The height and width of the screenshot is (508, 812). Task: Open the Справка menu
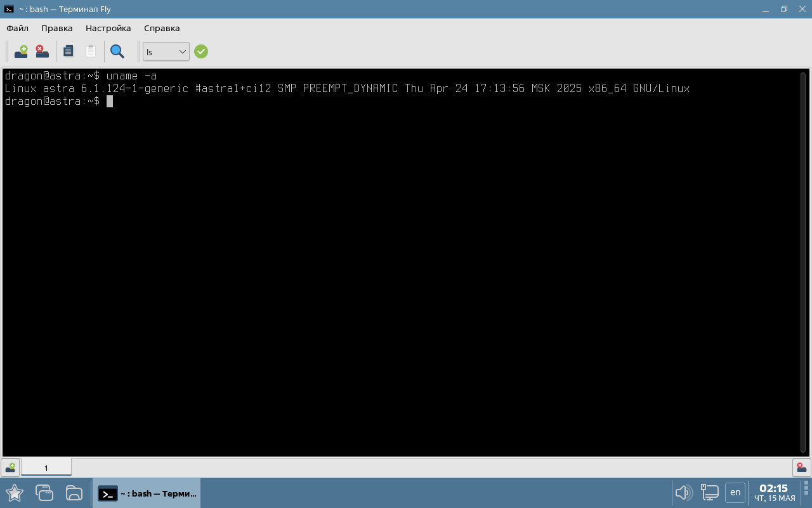pos(162,28)
